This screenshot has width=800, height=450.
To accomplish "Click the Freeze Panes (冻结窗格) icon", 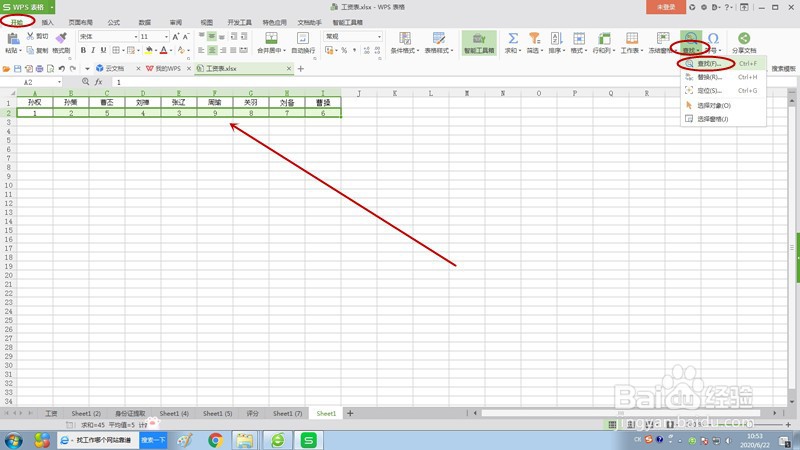I will pos(663,38).
